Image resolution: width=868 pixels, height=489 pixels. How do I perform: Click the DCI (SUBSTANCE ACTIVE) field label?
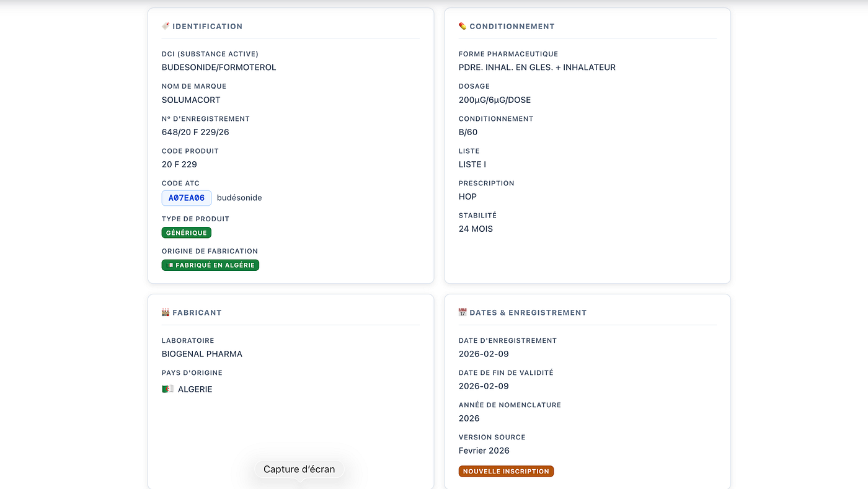(210, 54)
